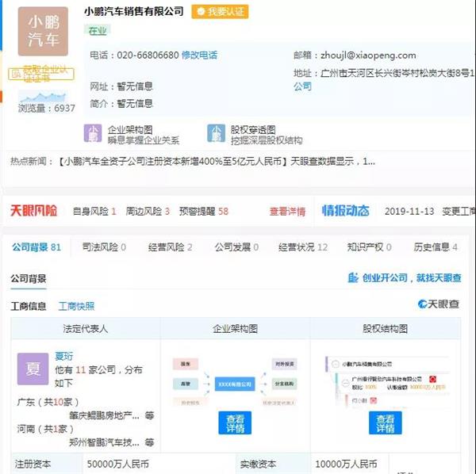This screenshot has height=474, width=476.
Task: Switch to the 工商快照 sub-tab
Action: click(x=76, y=306)
